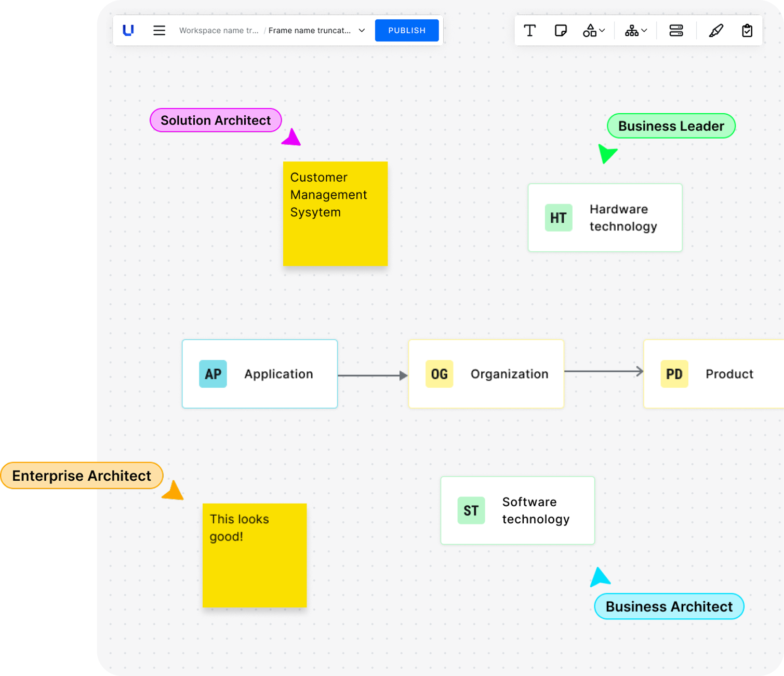The height and width of the screenshot is (676, 784).
Task: Click the AP badge icon
Action: (213, 374)
